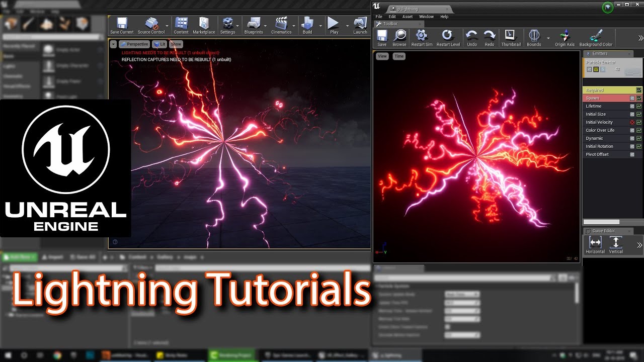Click Redo in the Cascade toolbar
The height and width of the screenshot is (362, 644).
click(490, 38)
